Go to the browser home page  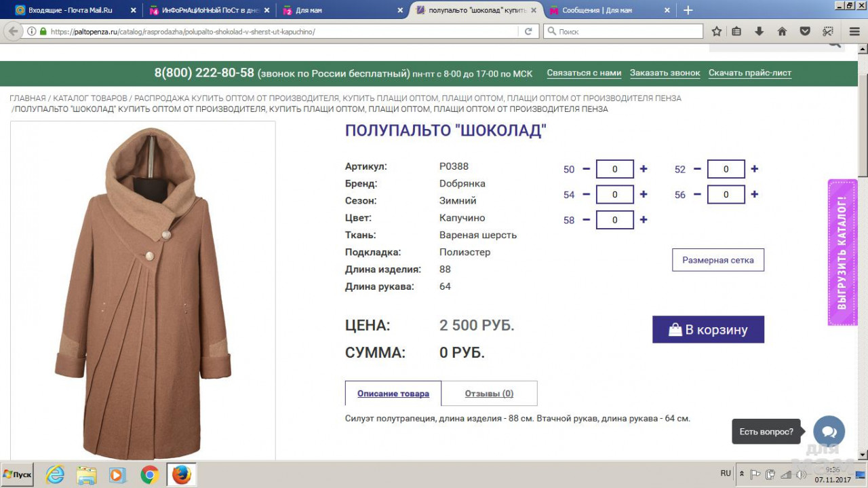click(782, 31)
